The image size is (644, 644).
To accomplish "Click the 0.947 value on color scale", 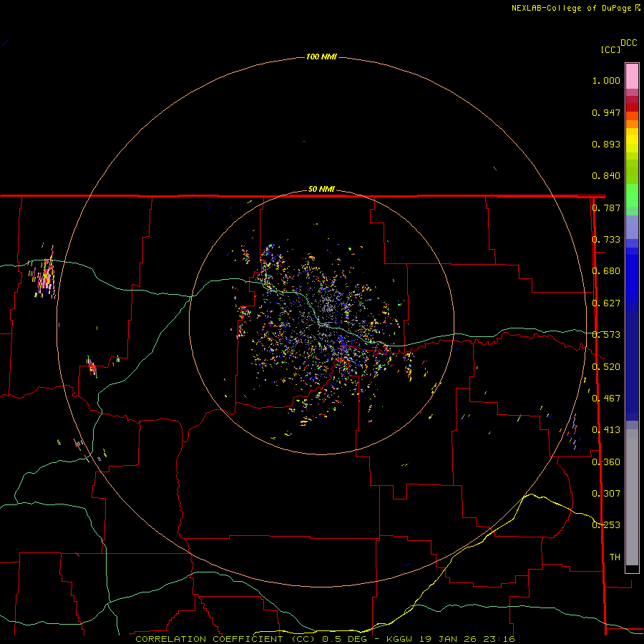I will click(606, 112).
